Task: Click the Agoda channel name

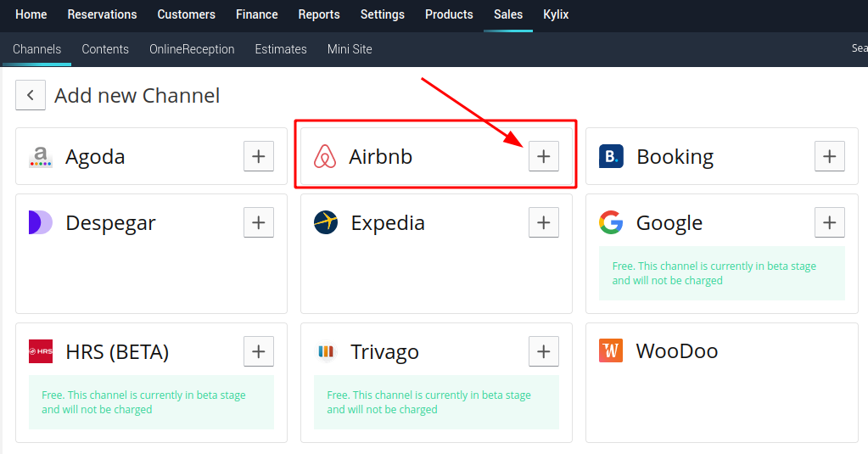Action: tap(95, 157)
